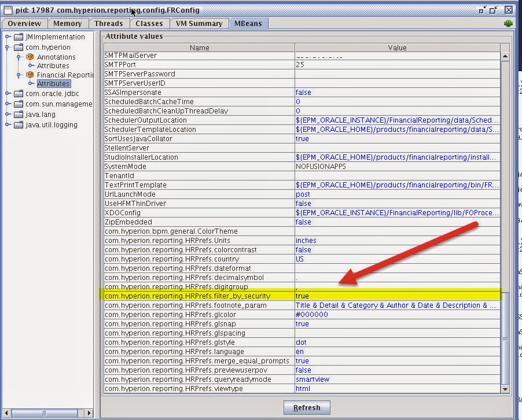The image size is (522, 420).
Task: Click the com.sun.management folder icon
Action: tap(19, 104)
